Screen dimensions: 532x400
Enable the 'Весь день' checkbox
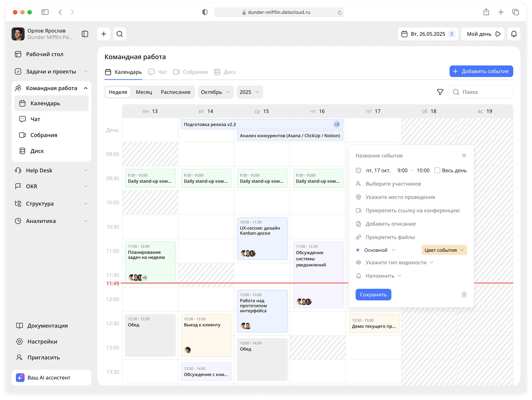pos(437,170)
